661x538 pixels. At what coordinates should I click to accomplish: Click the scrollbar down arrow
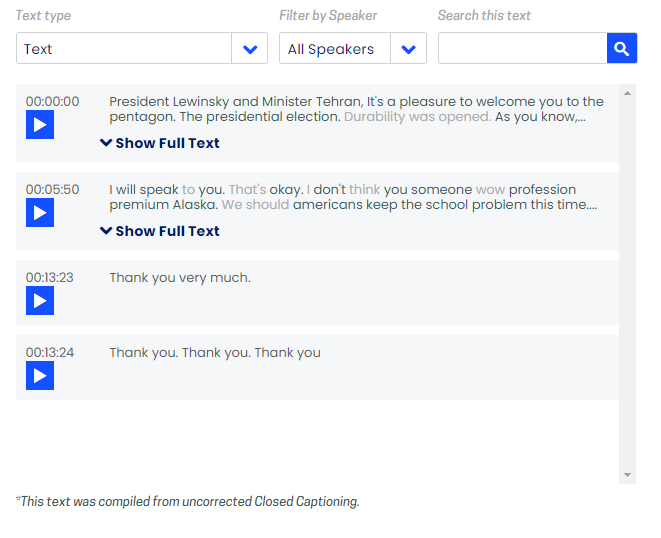coord(627,475)
